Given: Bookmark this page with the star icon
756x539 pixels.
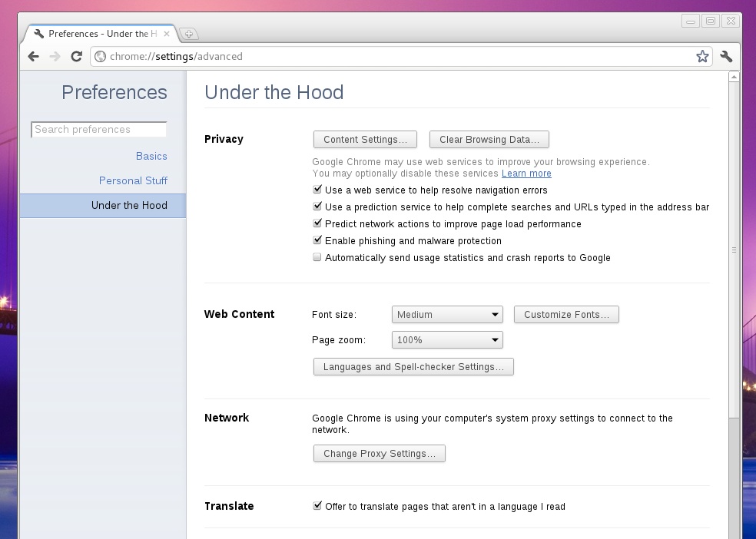Looking at the screenshot, I should pos(702,56).
